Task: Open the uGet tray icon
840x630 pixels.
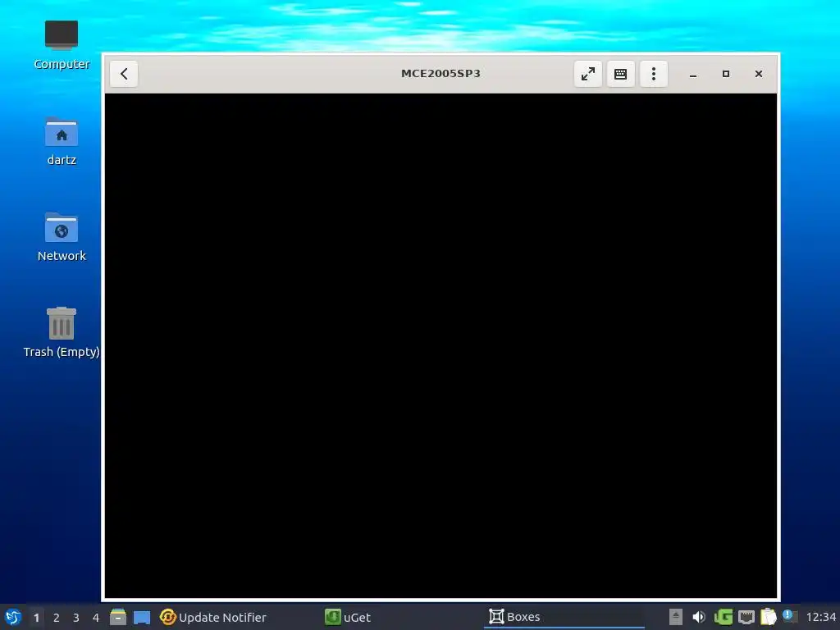Action: [724, 617]
